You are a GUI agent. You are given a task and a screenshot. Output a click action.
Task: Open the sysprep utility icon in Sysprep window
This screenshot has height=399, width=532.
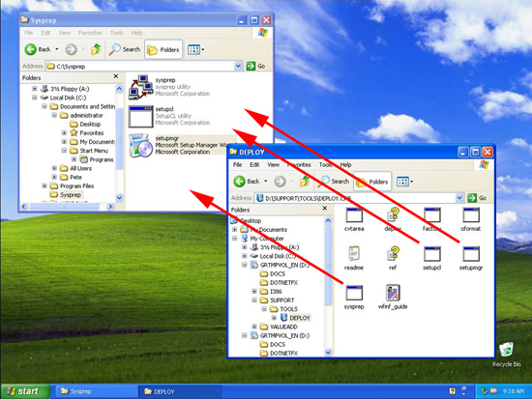[x=140, y=87]
